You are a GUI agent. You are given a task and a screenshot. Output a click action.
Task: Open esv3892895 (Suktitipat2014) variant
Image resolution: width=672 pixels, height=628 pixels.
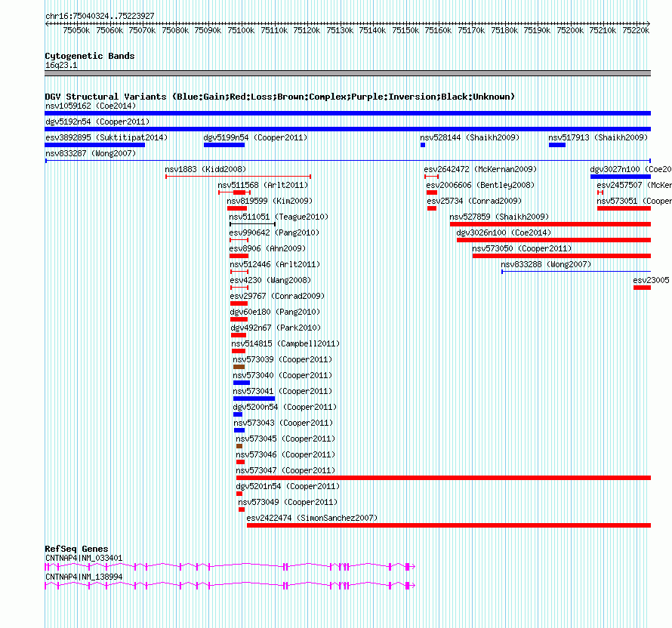[106, 137]
